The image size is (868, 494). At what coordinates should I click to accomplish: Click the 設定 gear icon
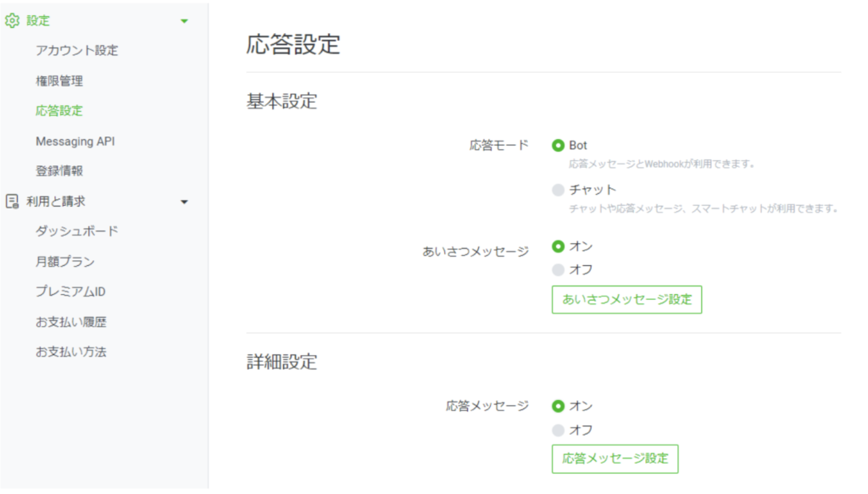coord(12,21)
